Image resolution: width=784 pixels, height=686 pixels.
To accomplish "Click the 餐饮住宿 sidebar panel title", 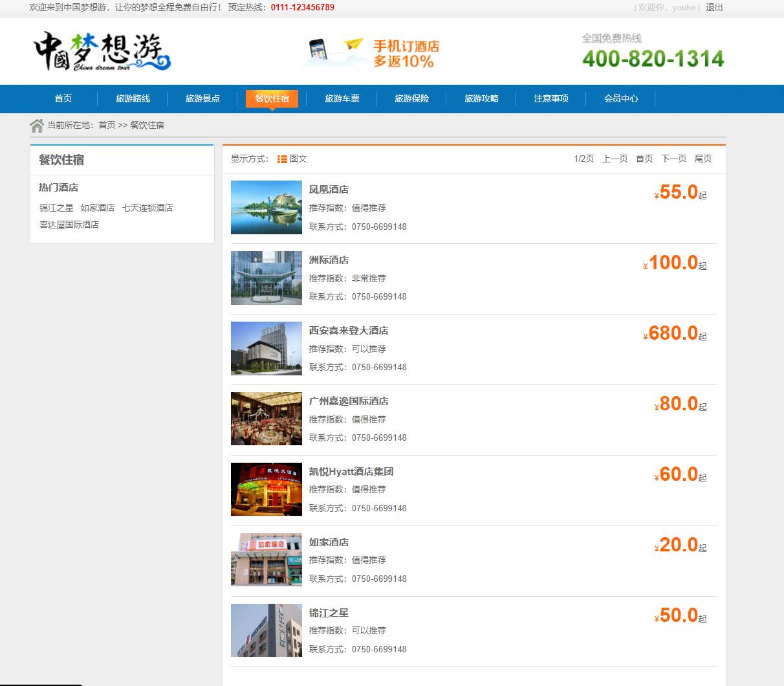I will (x=61, y=160).
